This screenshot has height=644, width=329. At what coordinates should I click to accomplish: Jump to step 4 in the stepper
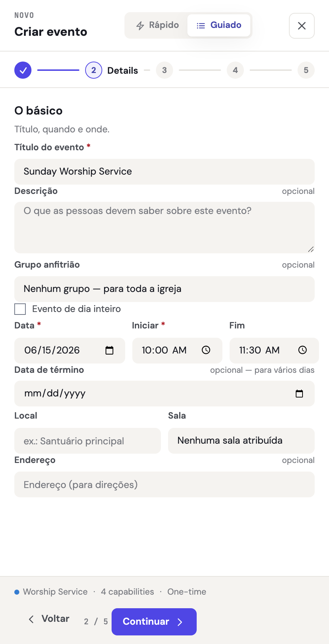235,70
